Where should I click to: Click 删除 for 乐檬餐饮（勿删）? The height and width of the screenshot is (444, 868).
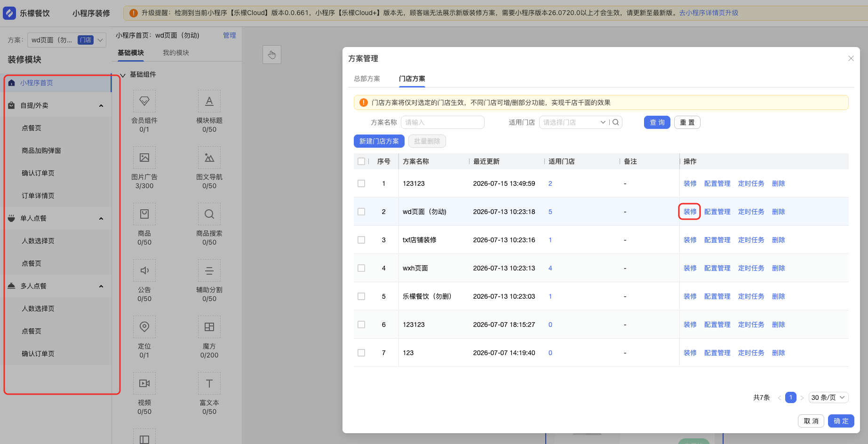point(779,296)
